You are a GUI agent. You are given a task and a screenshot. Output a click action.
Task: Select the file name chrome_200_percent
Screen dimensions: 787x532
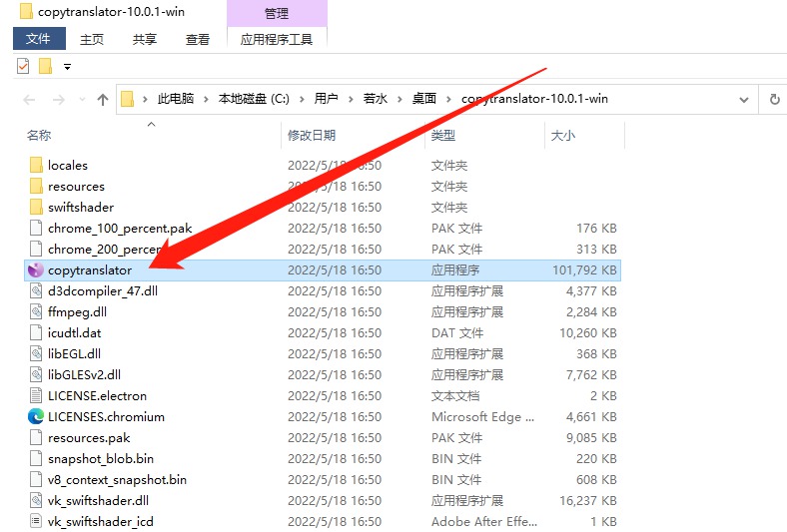point(105,250)
